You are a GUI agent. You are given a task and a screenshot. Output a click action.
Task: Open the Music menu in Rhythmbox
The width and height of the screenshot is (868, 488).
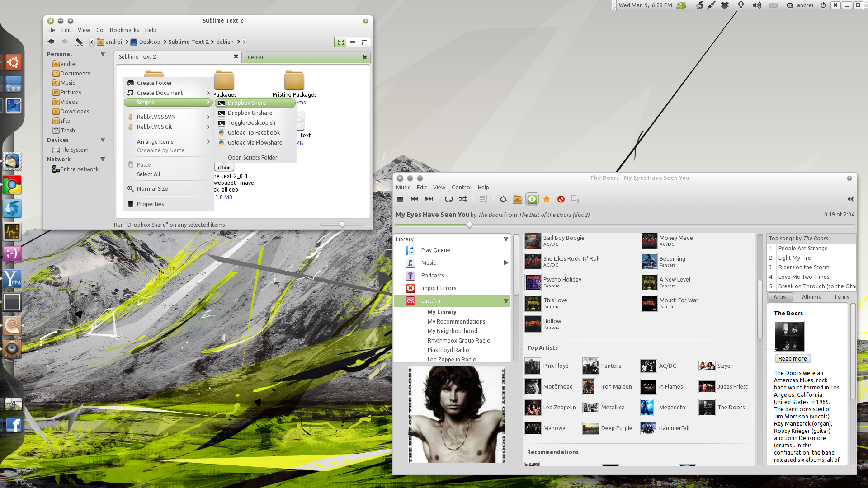(x=403, y=188)
